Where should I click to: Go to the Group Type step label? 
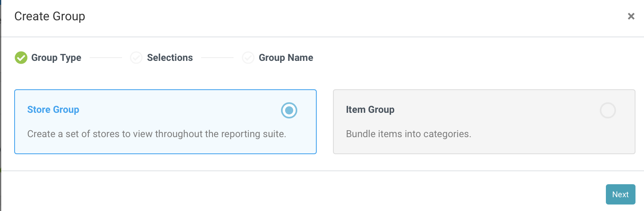(56, 58)
